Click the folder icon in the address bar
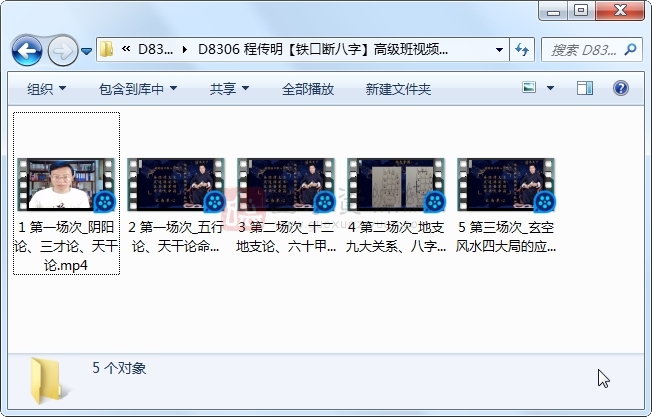The height and width of the screenshot is (417, 652). point(107,49)
